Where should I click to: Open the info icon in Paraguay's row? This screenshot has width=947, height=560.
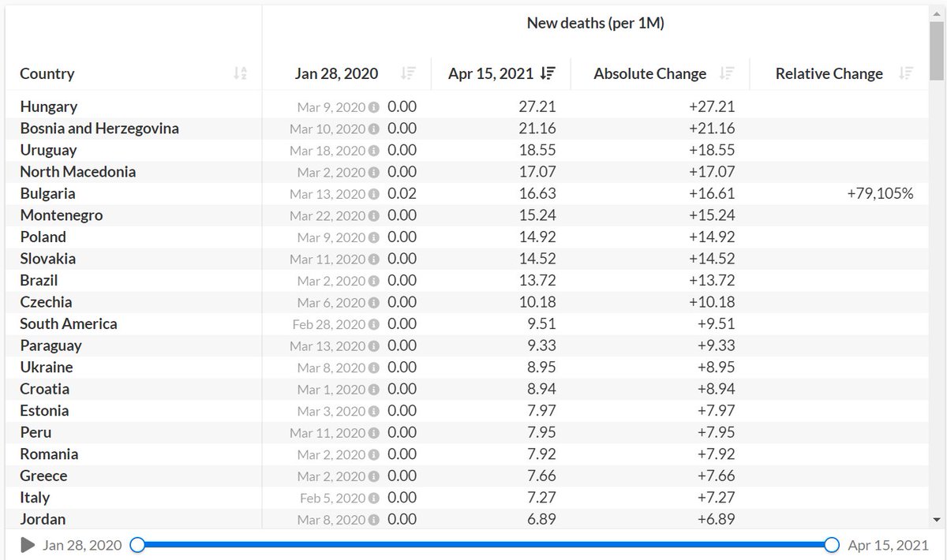pos(373,346)
